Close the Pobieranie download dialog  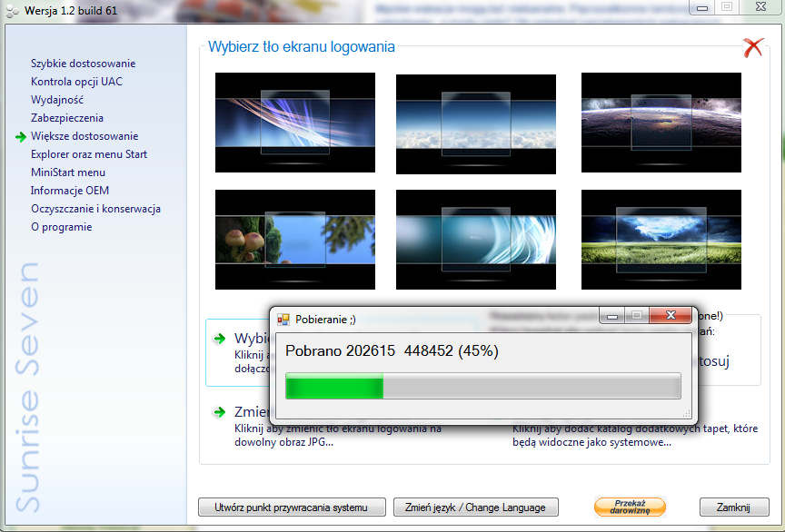671,315
